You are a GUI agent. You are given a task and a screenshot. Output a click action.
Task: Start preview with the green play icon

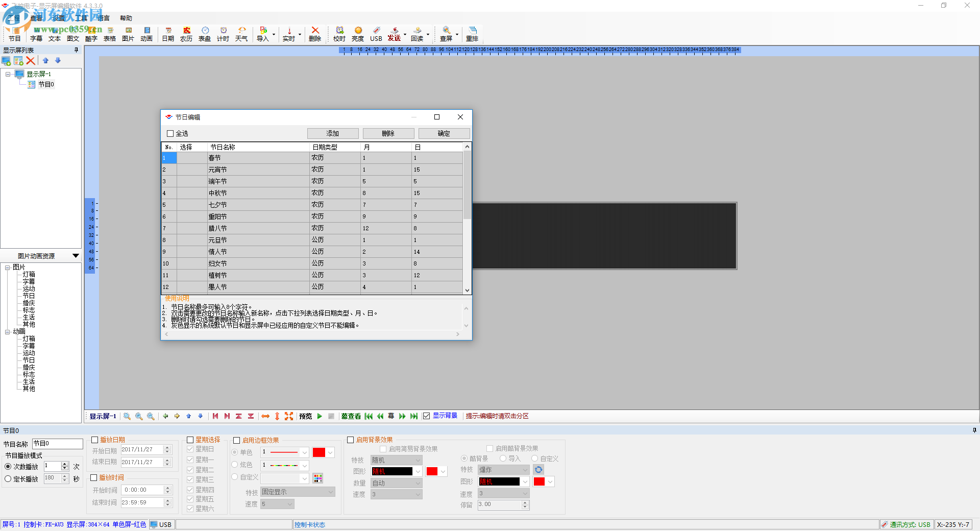pyautogui.click(x=320, y=416)
